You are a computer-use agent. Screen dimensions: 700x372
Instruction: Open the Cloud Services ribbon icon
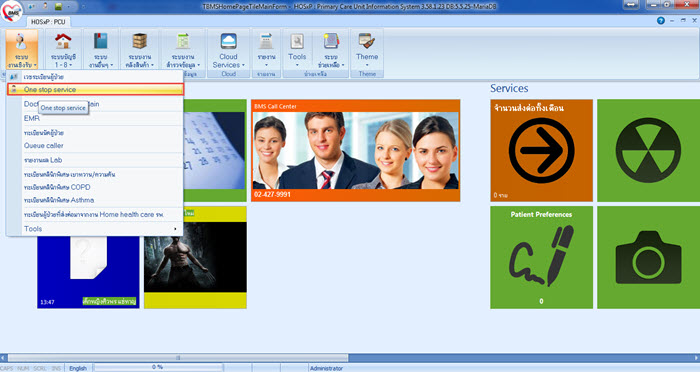pyautogui.click(x=228, y=41)
